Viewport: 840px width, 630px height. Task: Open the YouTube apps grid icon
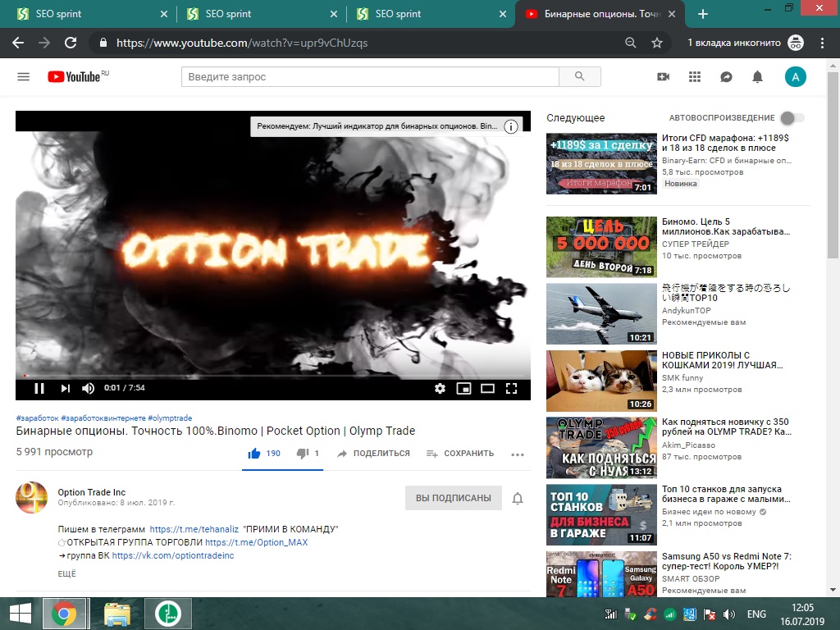[695, 76]
